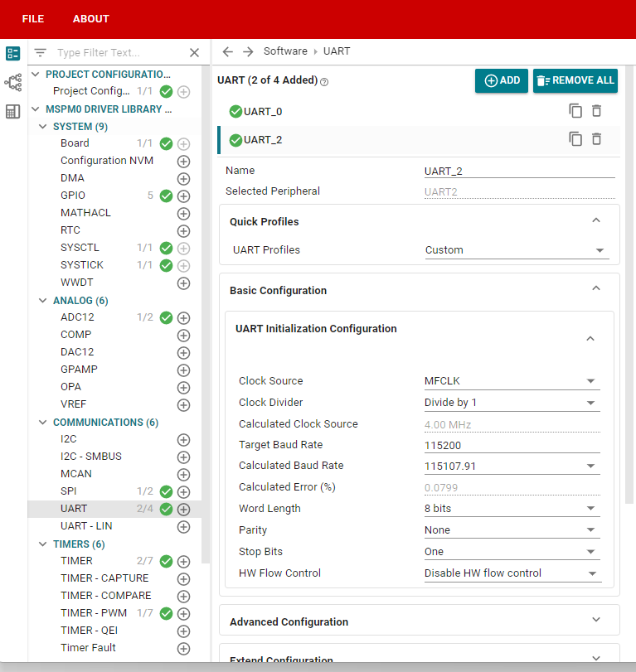
Task: Select the UART_0 instance row
Action: click(419, 111)
